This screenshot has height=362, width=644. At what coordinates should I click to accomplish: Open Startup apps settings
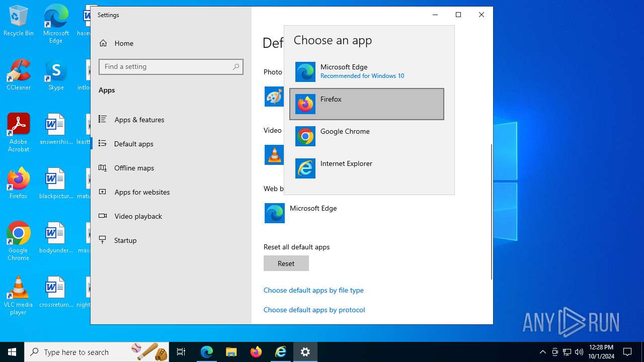point(125,240)
